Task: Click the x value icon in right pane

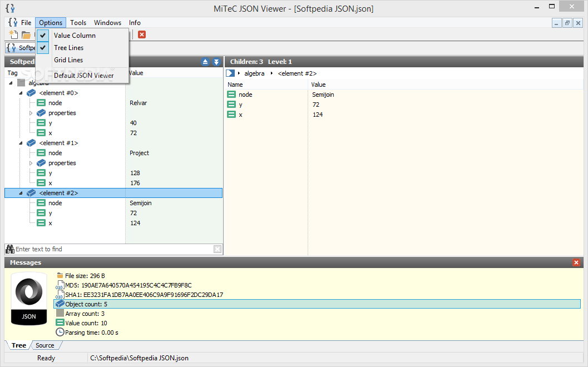Action: (x=232, y=115)
